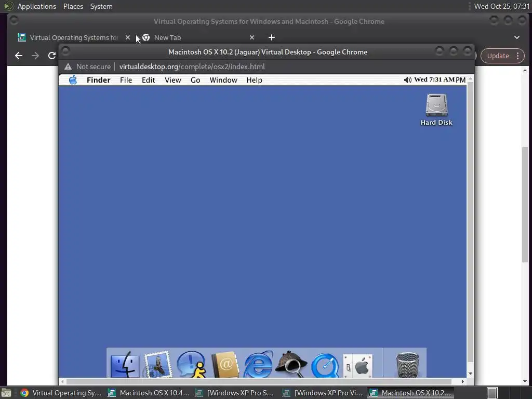This screenshot has height=399, width=532.
Task: Expand the tab search chevron in Chrome
Action: [x=517, y=37]
